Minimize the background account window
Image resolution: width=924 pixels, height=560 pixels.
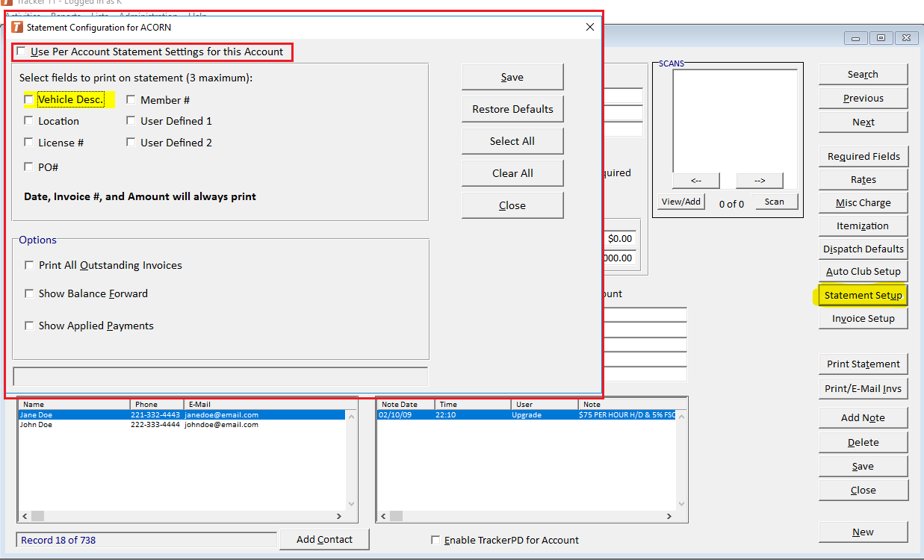pos(856,38)
